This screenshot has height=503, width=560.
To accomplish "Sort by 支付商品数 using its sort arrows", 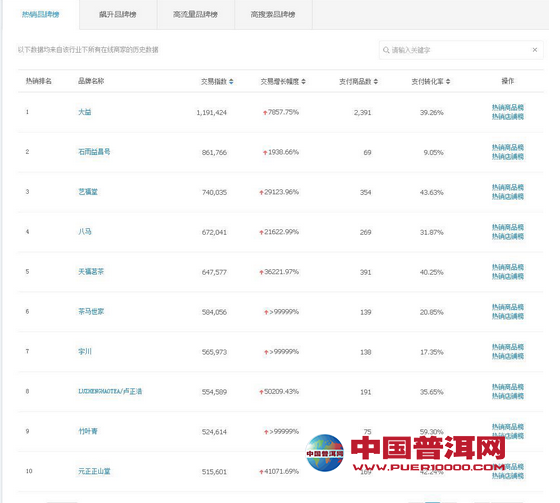I will [376, 82].
